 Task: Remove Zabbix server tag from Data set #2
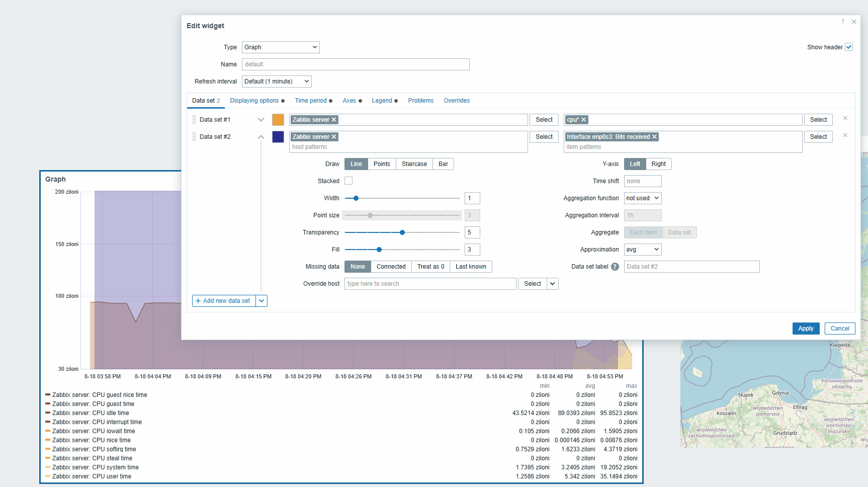click(334, 137)
